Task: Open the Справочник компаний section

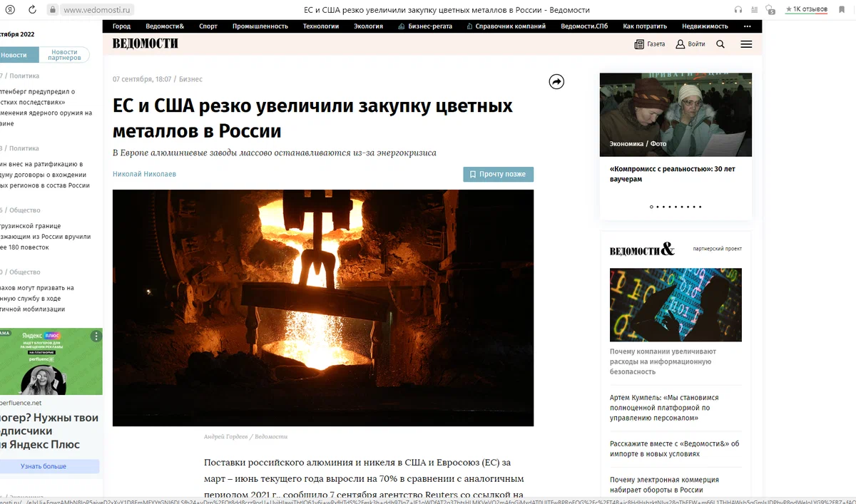Action: pyautogui.click(x=506, y=26)
